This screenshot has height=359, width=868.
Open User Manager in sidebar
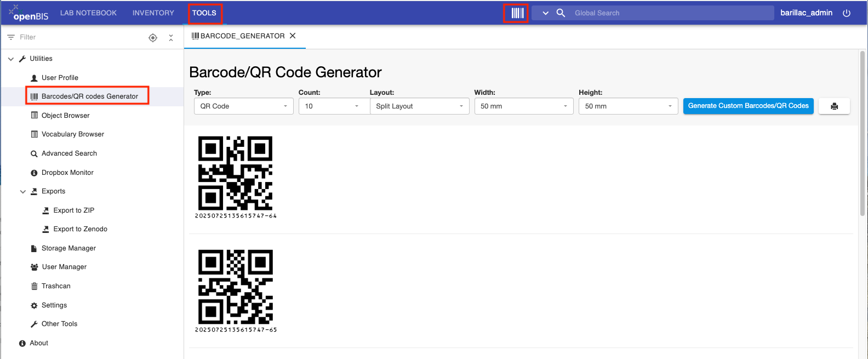(x=64, y=267)
